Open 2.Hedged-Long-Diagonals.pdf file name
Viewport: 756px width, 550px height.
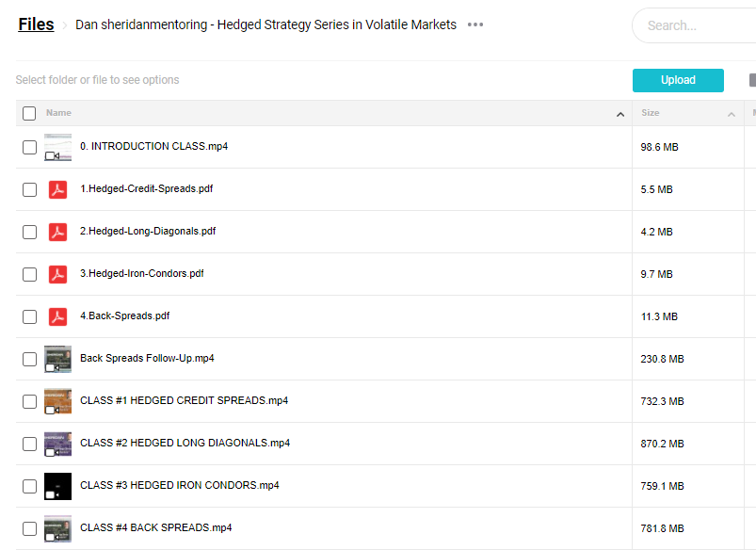(x=148, y=231)
